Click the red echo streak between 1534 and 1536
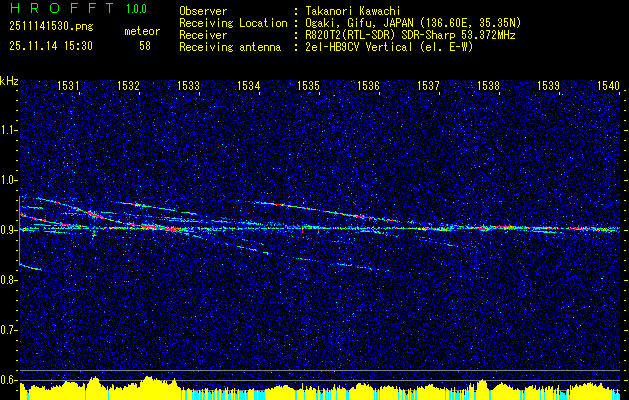Screen dimensions: 629x400 click(x=327, y=211)
